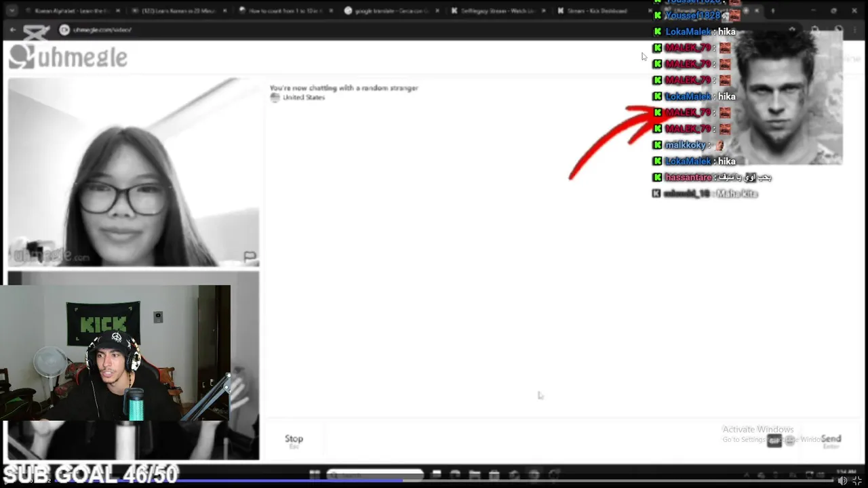Click the United States country label
The height and width of the screenshot is (488, 868).
pyautogui.click(x=303, y=98)
